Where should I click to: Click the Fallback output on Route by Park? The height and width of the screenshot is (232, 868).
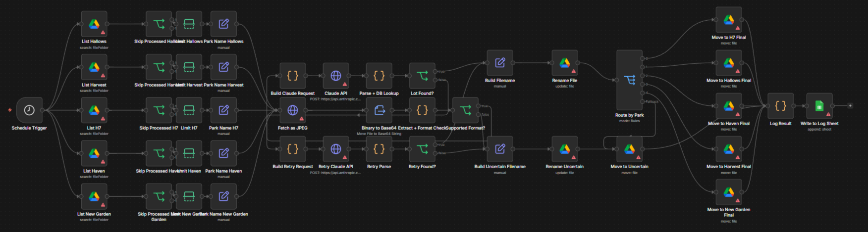[643, 101]
